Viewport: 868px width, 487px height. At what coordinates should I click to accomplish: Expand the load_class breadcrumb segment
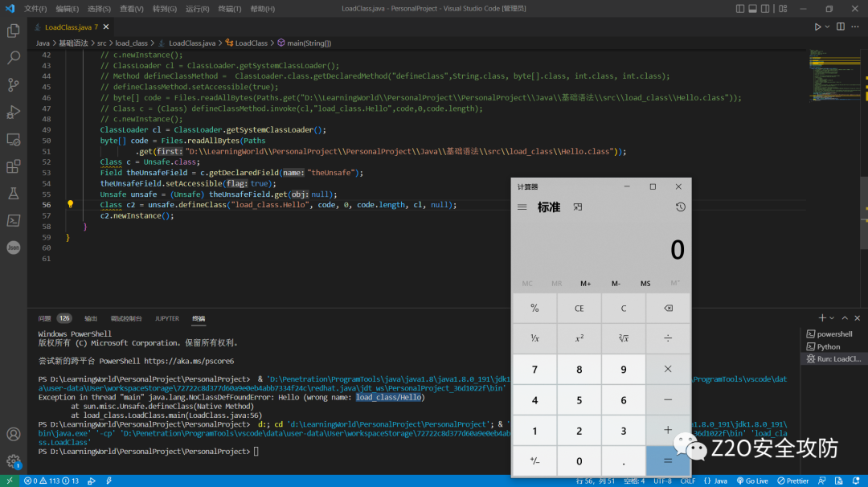(x=131, y=43)
